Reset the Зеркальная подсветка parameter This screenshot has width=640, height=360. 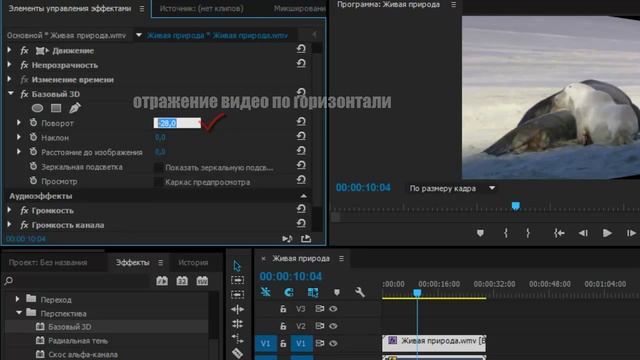[301, 165]
